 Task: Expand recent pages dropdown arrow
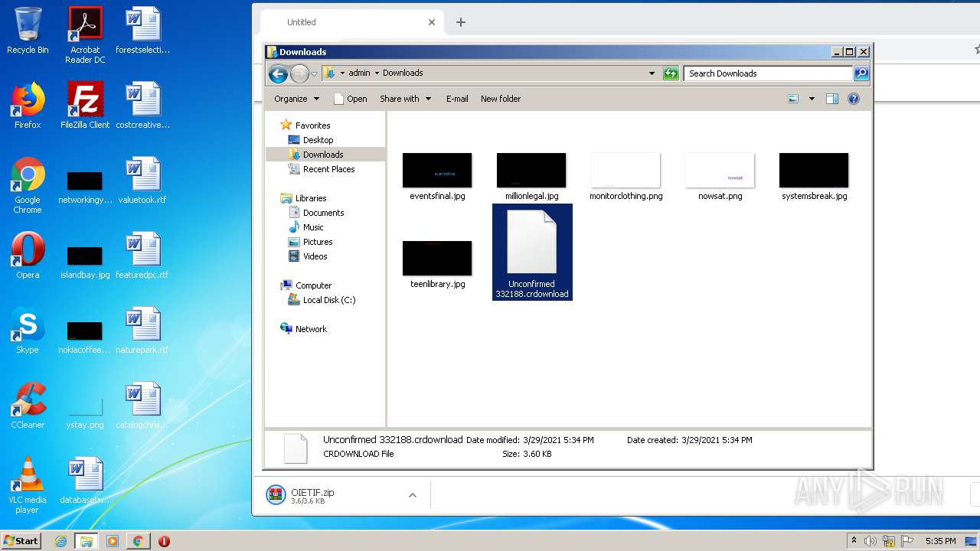point(314,74)
